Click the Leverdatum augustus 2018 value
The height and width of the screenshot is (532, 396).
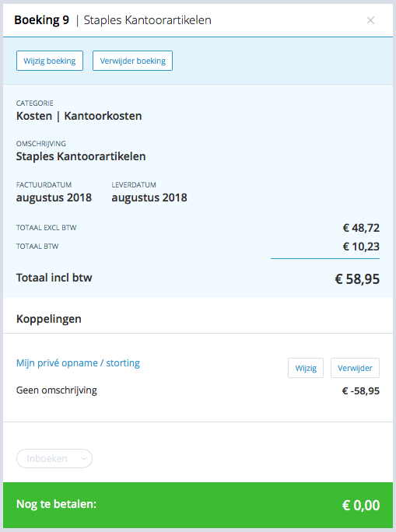(149, 198)
